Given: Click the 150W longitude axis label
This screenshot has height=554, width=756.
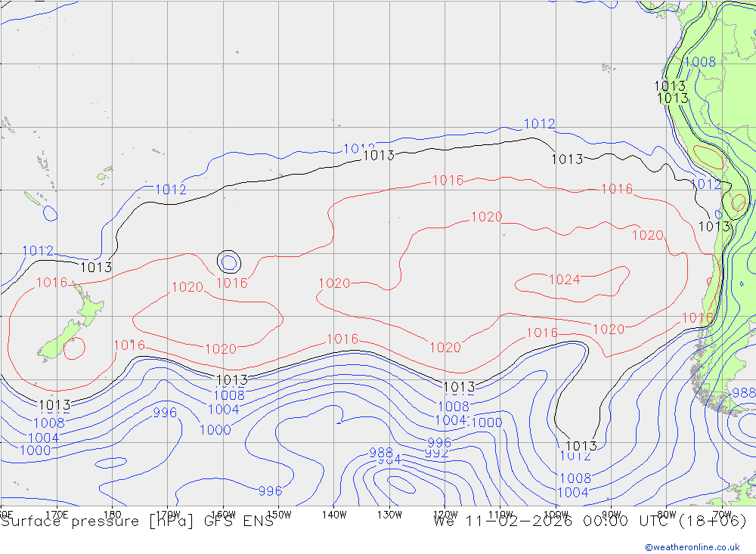Looking at the screenshot, I should pyautogui.click(x=279, y=515).
